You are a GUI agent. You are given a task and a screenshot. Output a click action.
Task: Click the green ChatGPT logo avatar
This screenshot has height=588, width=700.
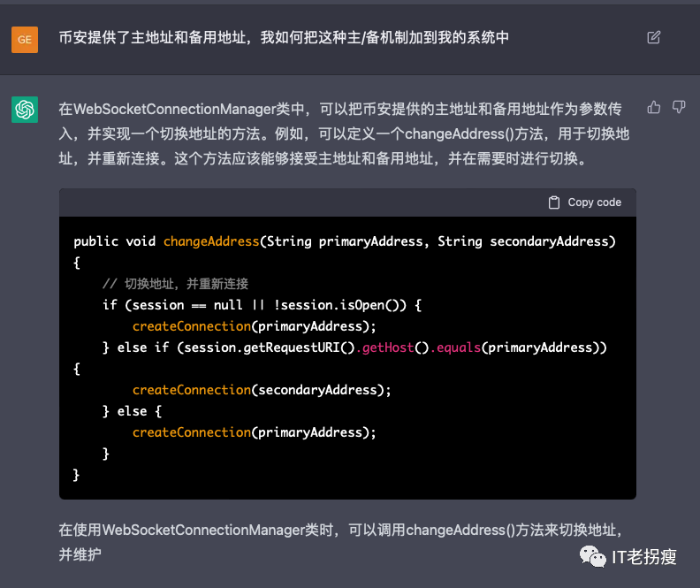point(25,110)
